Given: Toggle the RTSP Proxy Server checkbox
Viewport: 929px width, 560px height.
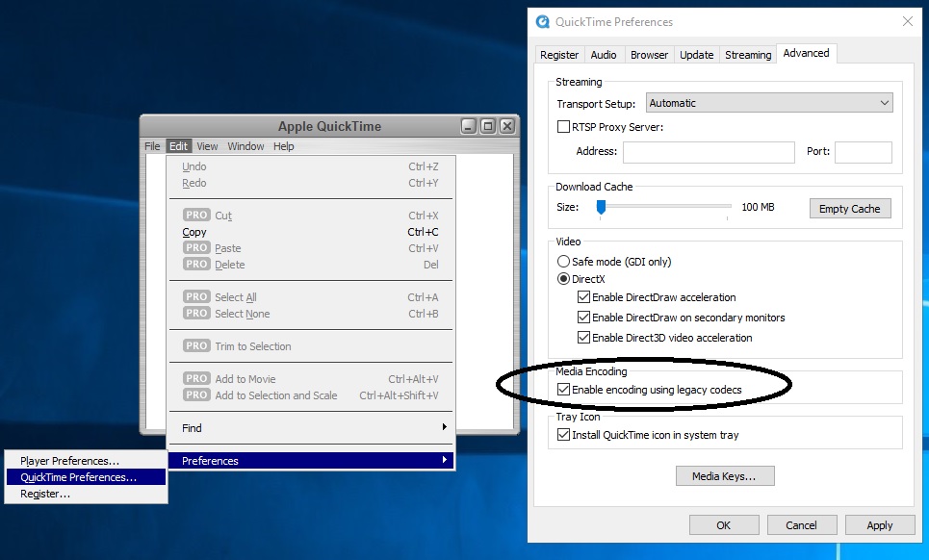Looking at the screenshot, I should point(563,127).
